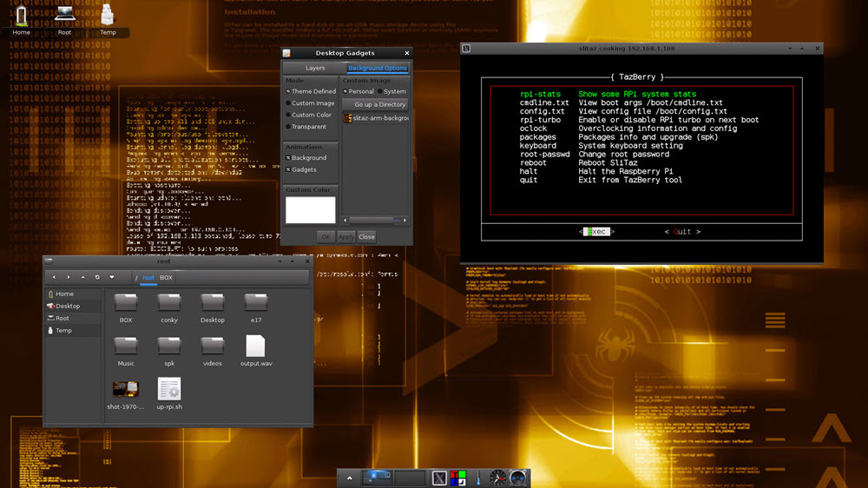Open the Temp desktop icon
Viewport: 868px width, 488px height.
(x=108, y=17)
